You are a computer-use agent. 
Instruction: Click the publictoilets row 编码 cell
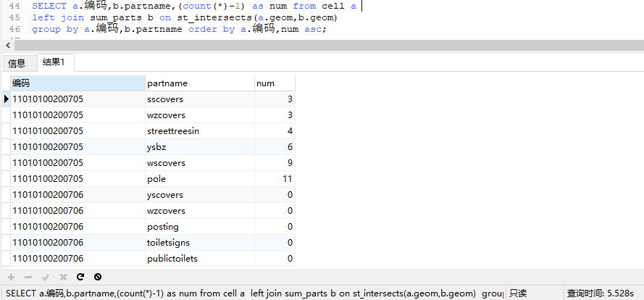(77, 259)
